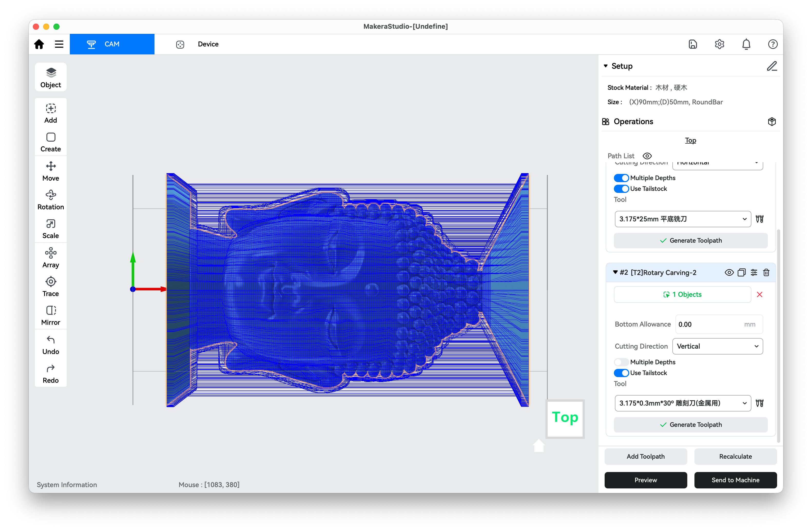Select the Mirror tool
The width and height of the screenshot is (812, 531).
point(51,316)
